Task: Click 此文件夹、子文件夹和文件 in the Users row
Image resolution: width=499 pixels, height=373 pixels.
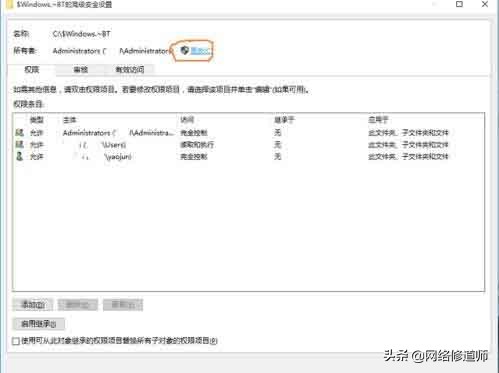Action: pos(408,145)
